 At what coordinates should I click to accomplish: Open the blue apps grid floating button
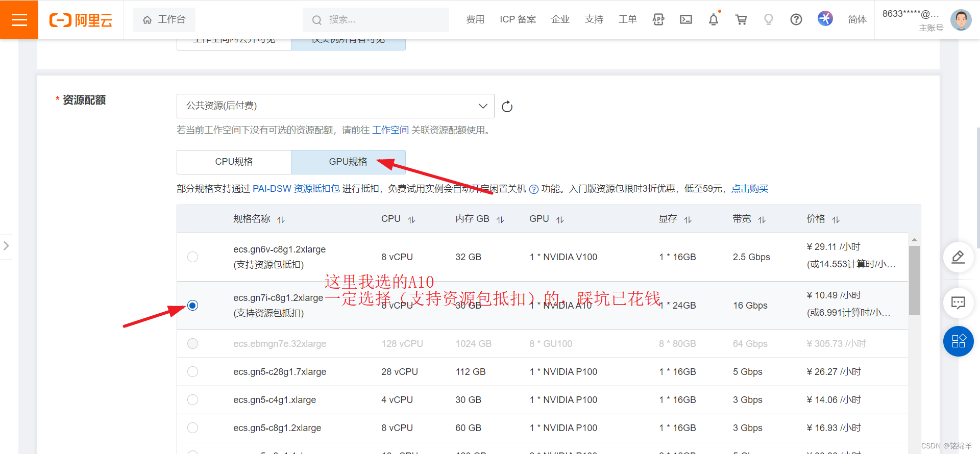(958, 341)
